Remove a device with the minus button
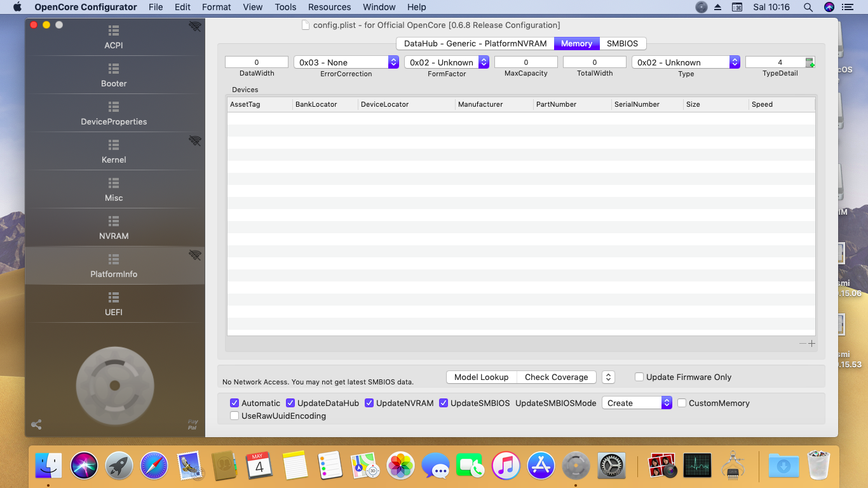The image size is (868, 488). point(803,344)
